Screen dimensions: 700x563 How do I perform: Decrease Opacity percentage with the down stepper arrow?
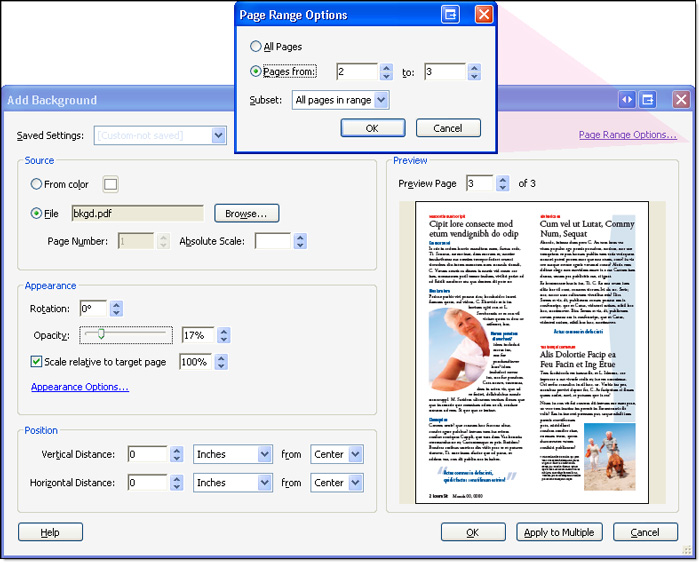coord(224,340)
